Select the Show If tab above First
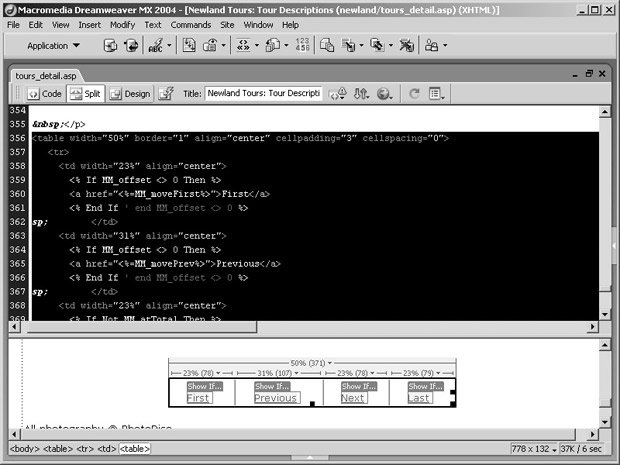The height and width of the screenshot is (465, 620). [x=205, y=386]
